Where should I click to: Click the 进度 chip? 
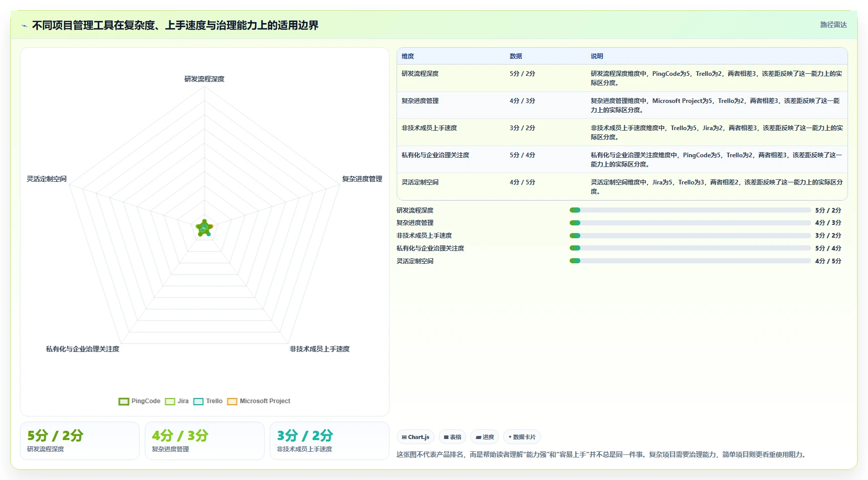(x=485, y=437)
